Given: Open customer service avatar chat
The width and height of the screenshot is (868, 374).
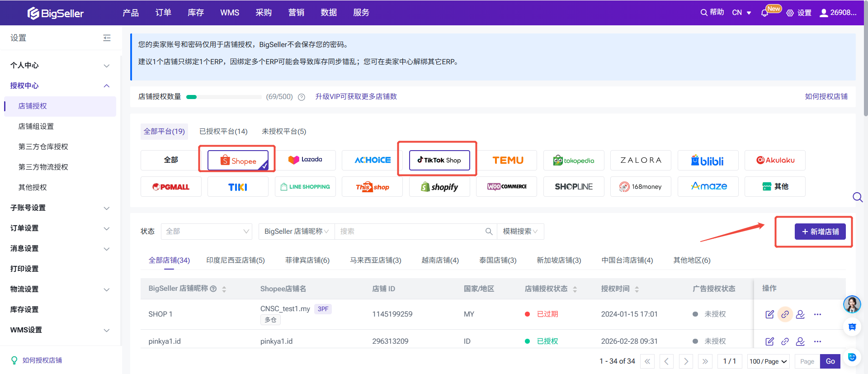Looking at the screenshot, I should [852, 304].
